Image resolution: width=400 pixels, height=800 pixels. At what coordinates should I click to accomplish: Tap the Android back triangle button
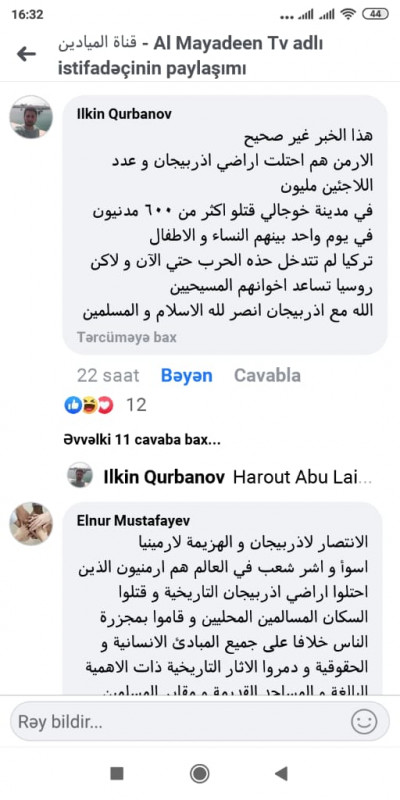coord(281,773)
